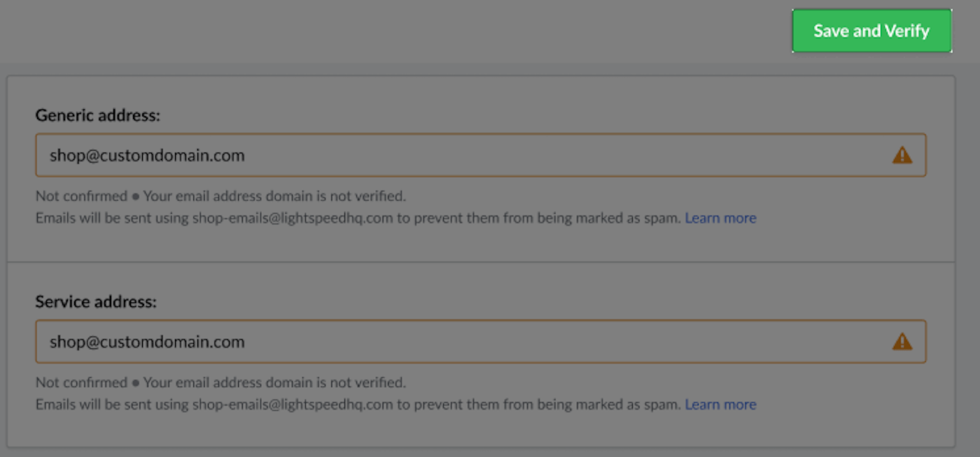Open Learn more link under Generic address

coord(720,218)
